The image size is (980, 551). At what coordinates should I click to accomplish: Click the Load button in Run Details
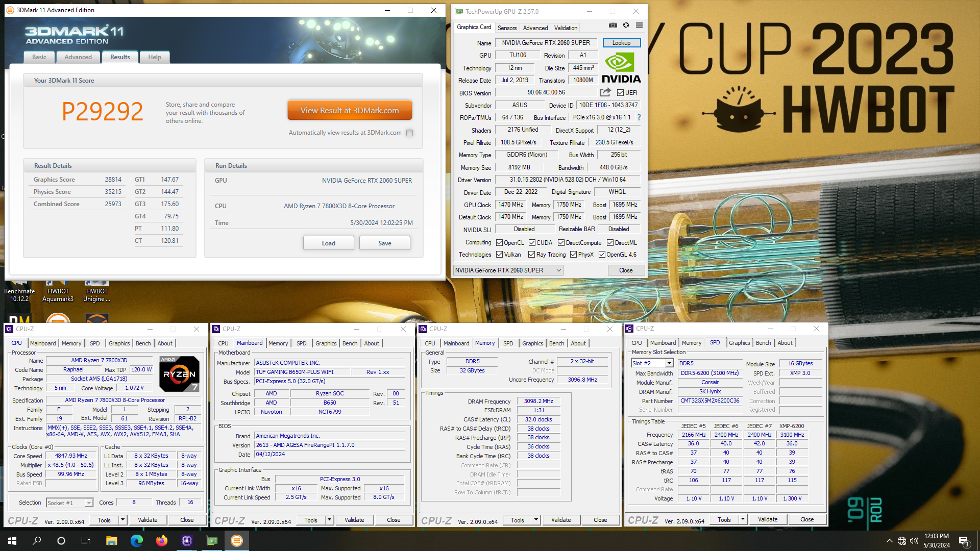click(329, 243)
